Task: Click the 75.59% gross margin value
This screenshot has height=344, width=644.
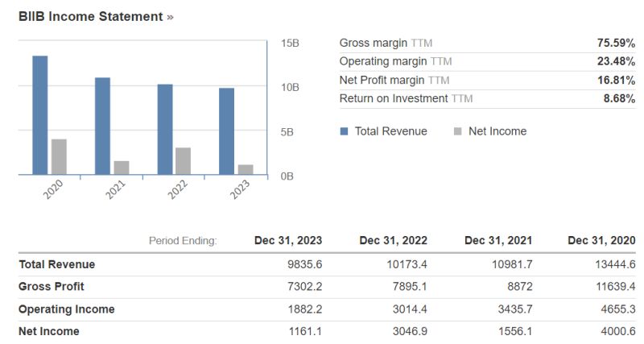Action: coord(616,44)
